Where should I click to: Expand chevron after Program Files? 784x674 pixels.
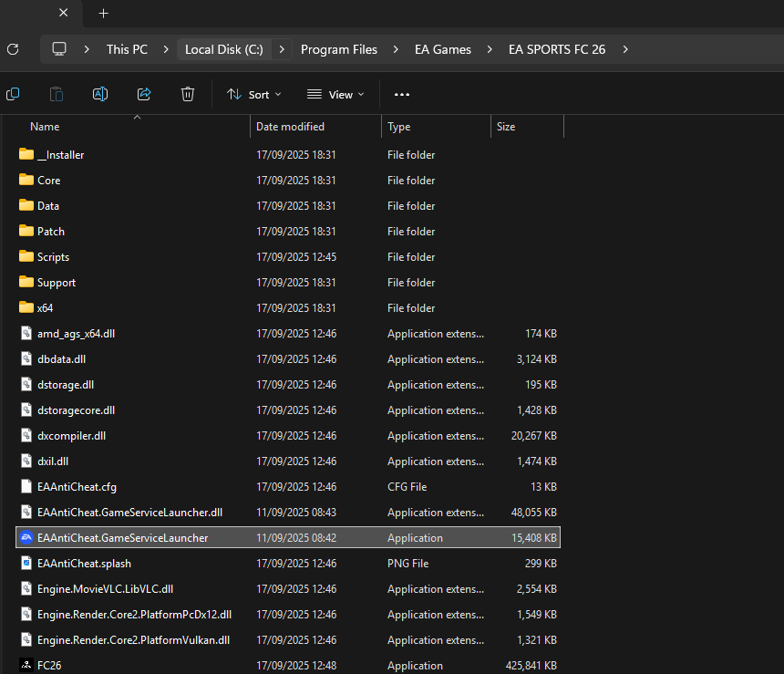tap(396, 49)
